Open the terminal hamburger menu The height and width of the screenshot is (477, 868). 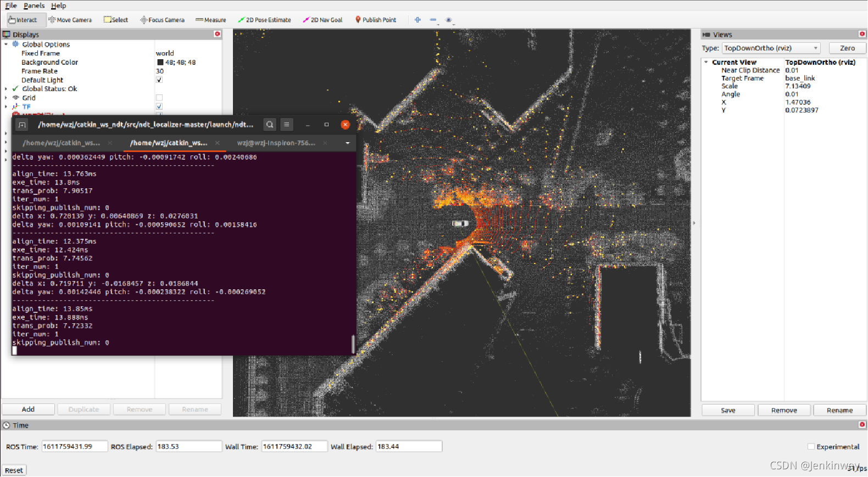[x=287, y=125]
